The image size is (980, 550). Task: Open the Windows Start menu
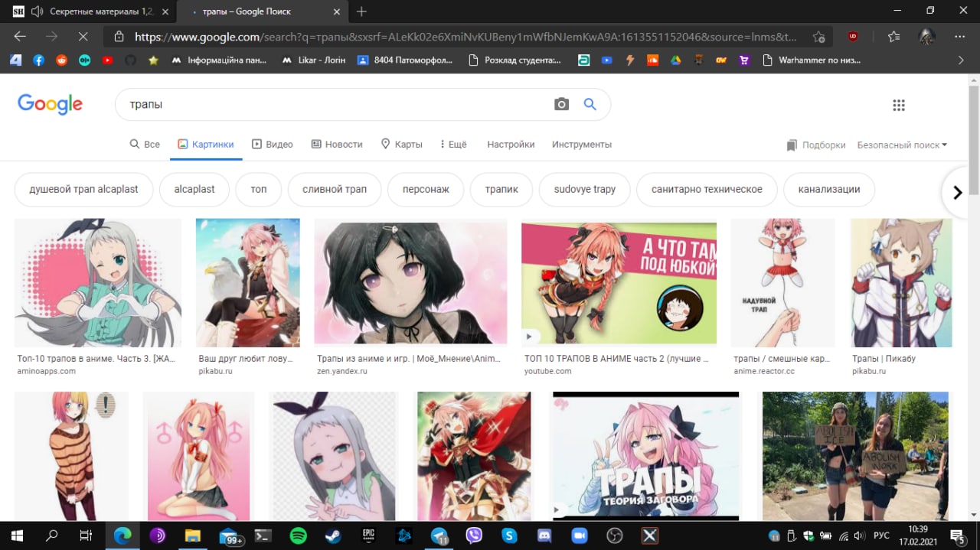click(x=17, y=535)
